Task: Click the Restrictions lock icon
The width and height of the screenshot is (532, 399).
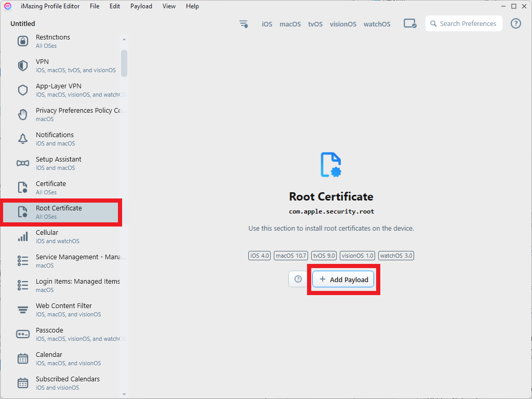Action: click(23, 41)
